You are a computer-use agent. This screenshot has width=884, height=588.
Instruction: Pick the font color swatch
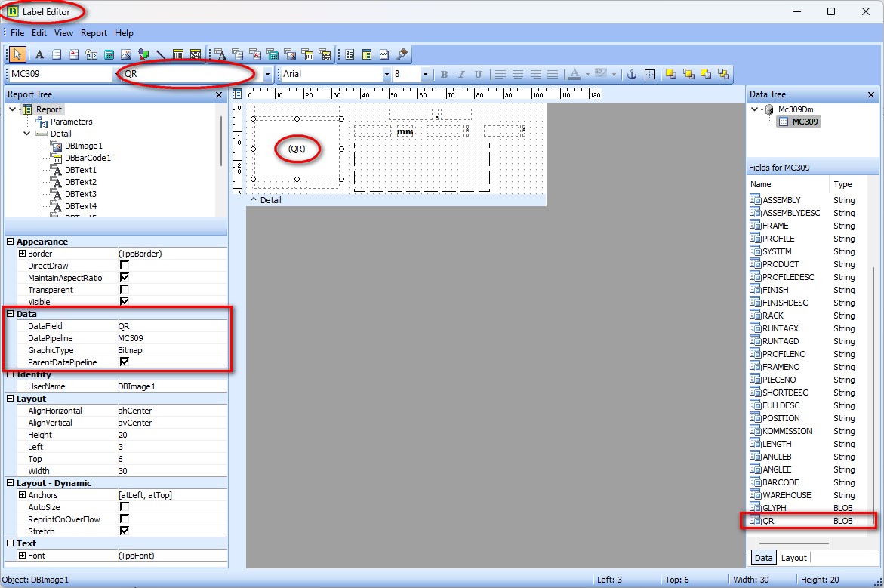pyautogui.click(x=574, y=74)
